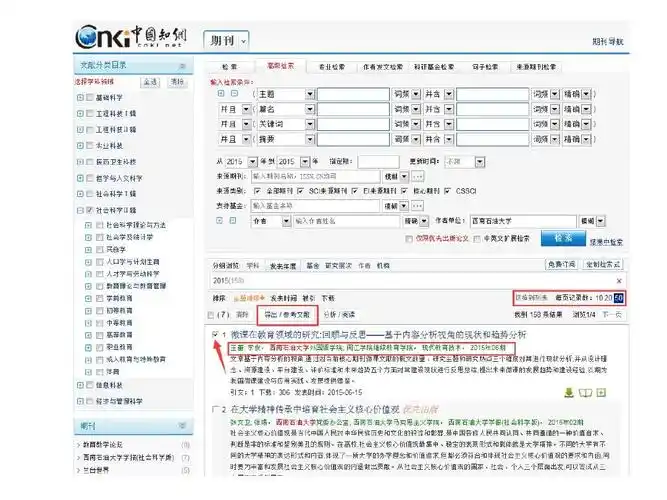The height and width of the screenshot is (500, 667).
Task: Expand the 学前教育 subtree node
Action: 88,298
